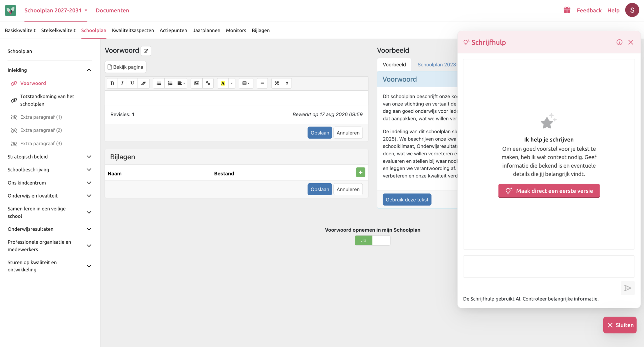Switch editor to fullscreen mode
Image resolution: width=644 pixels, height=347 pixels.
coord(277,83)
